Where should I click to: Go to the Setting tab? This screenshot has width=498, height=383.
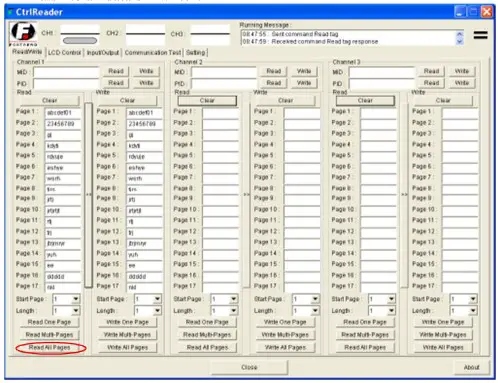coord(196,53)
